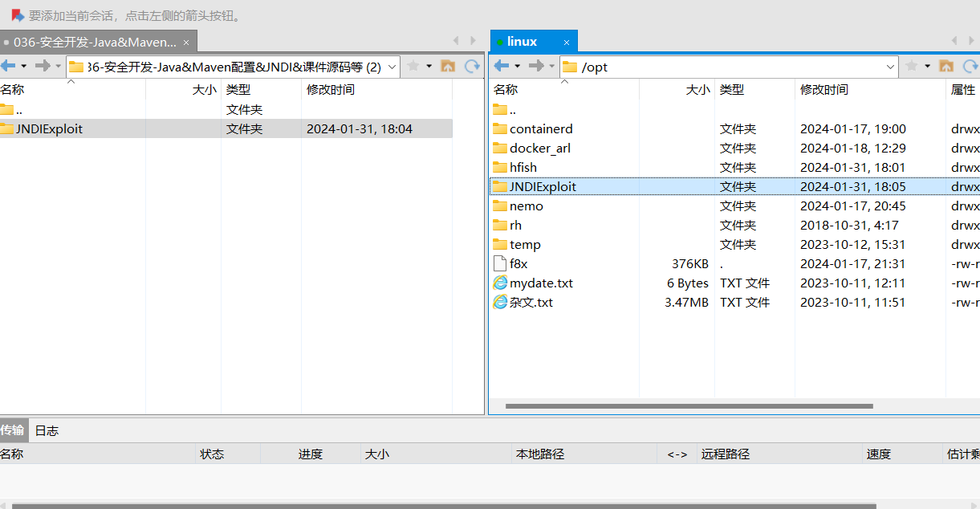Image resolution: width=980 pixels, height=509 pixels.
Task: Click the remote pane horizontal scrollbar
Action: (x=689, y=406)
